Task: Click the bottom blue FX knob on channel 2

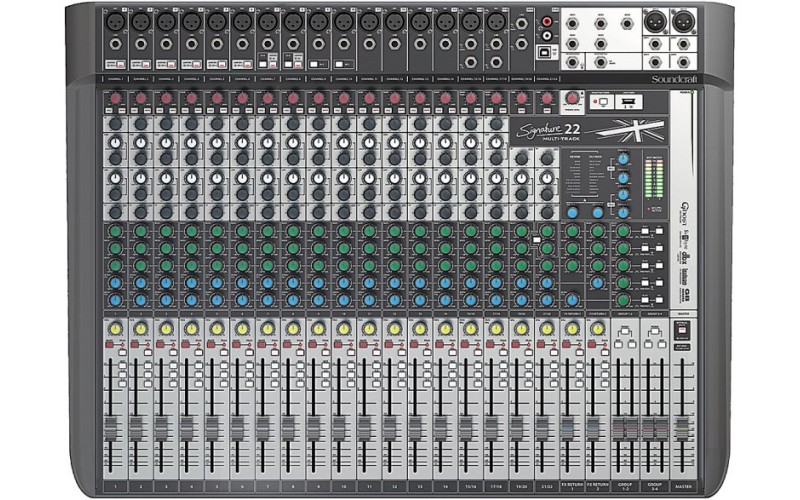Action: tap(141, 300)
